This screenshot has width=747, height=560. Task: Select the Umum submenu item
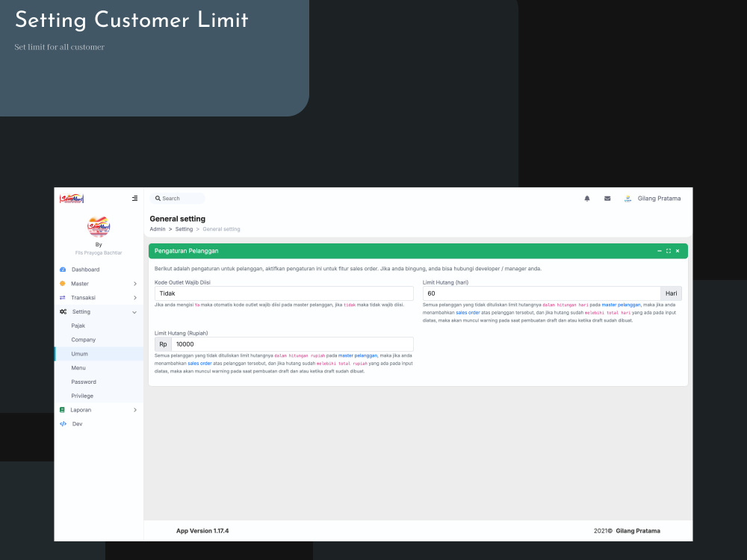click(99, 354)
